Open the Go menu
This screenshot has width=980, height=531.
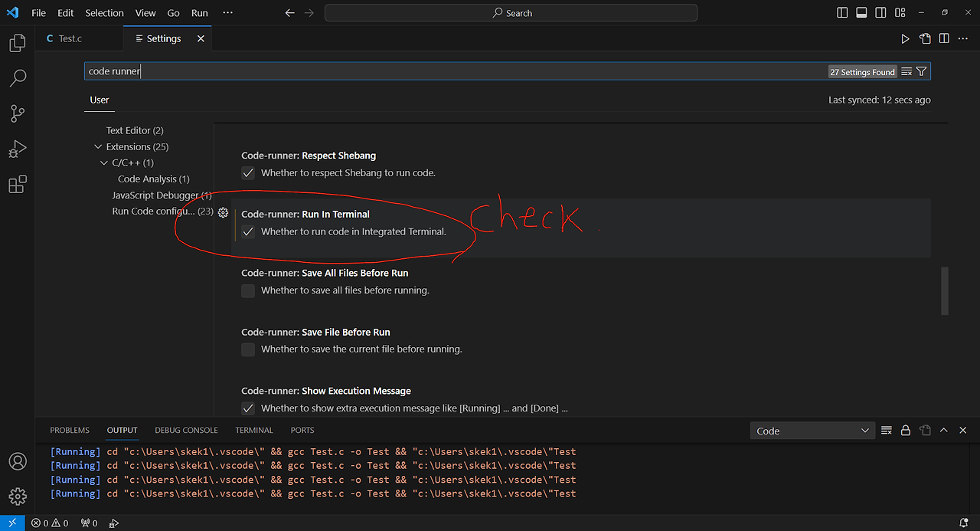click(x=174, y=13)
